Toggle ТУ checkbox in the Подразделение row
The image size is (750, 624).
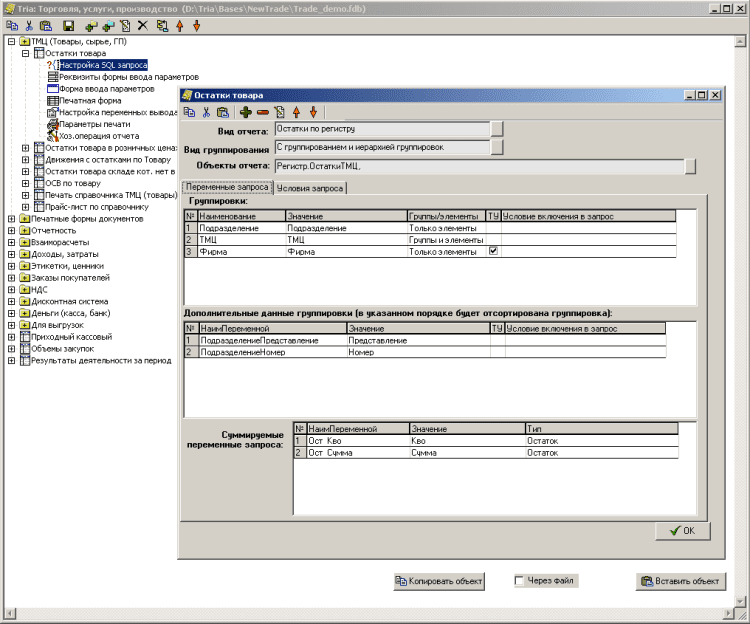tap(493, 228)
